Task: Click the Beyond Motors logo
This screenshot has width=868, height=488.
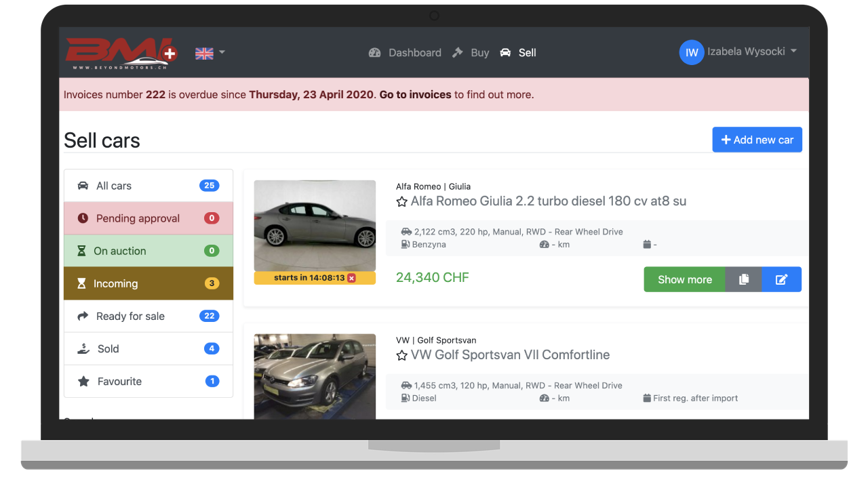Action: tap(121, 53)
